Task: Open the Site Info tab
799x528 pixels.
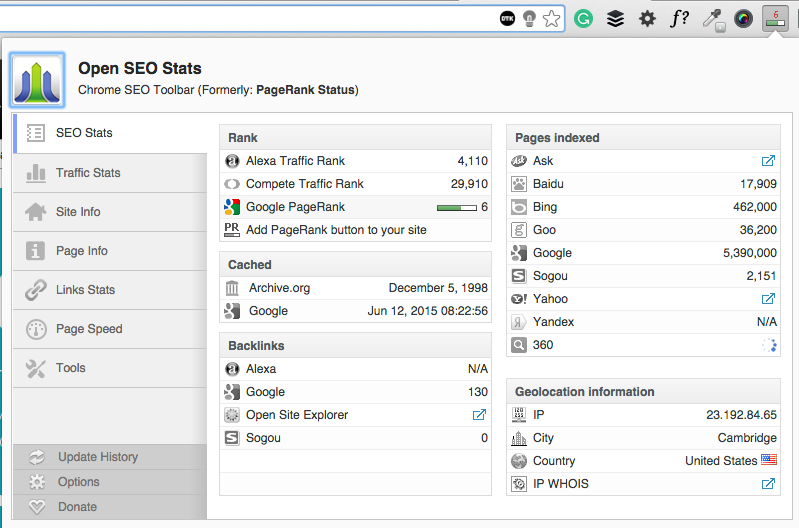Action: click(78, 212)
